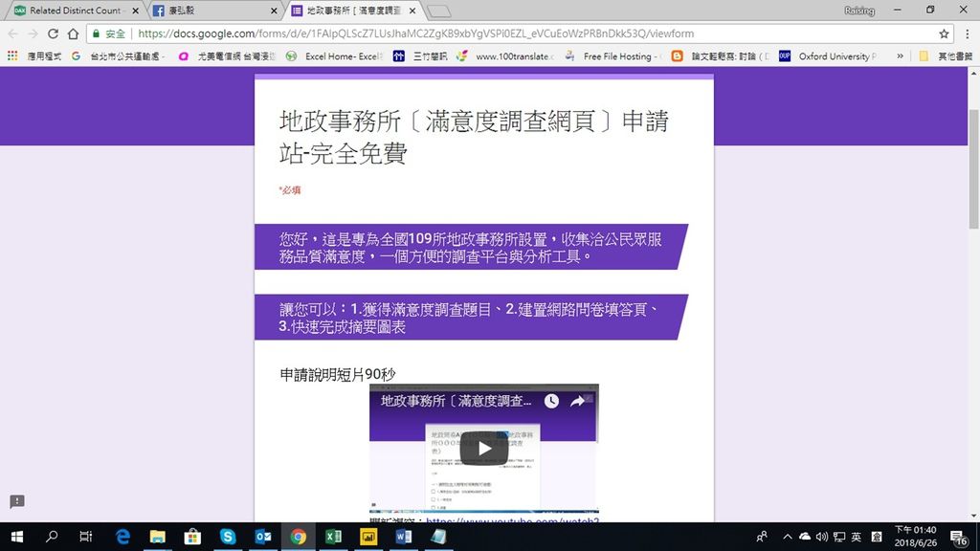Expand the hidden bookmarks chevron
Viewport: 980px width, 551px height.
[900, 56]
